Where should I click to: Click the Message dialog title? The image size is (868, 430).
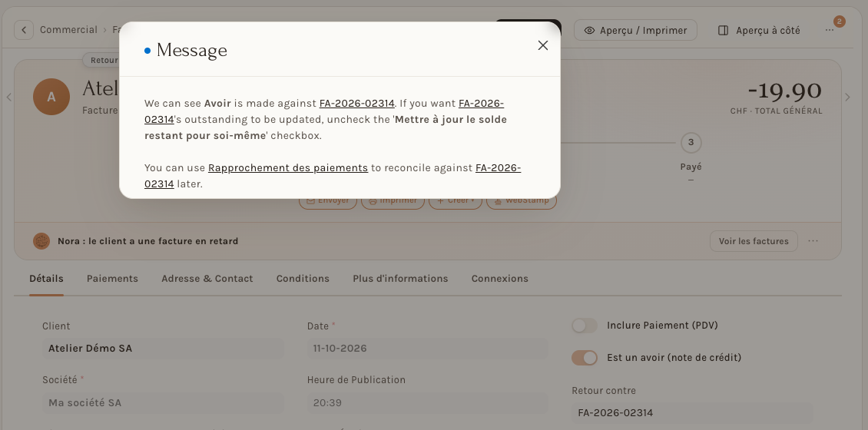coord(191,51)
